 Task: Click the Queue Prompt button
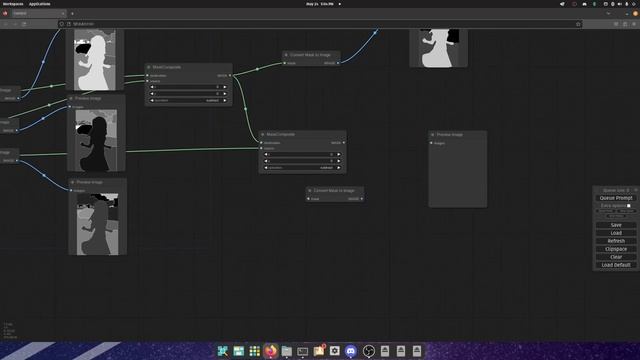(x=616, y=198)
